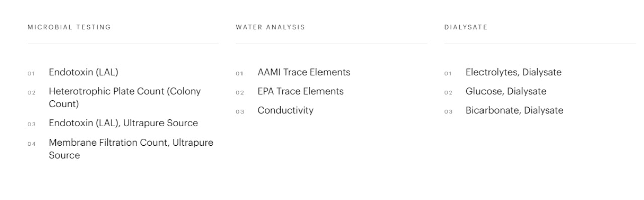This screenshot has height=200, width=644.
Task: Select Bicarbonate, Dialysate item
Action: (x=515, y=110)
